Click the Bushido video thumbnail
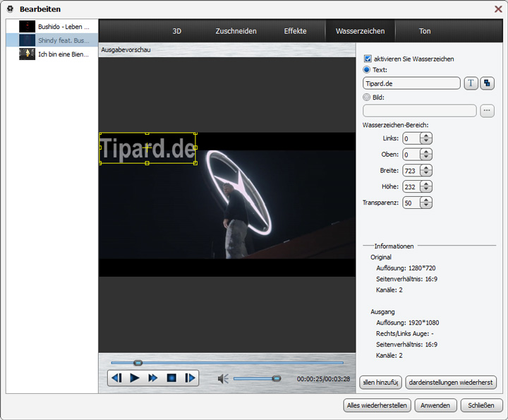 (x=28, y=27)
